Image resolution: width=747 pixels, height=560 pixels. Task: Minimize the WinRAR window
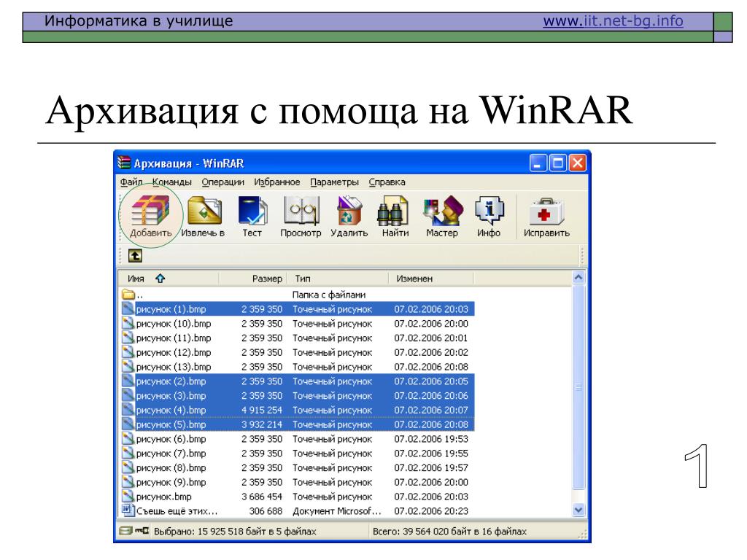(x=538, y=163)
